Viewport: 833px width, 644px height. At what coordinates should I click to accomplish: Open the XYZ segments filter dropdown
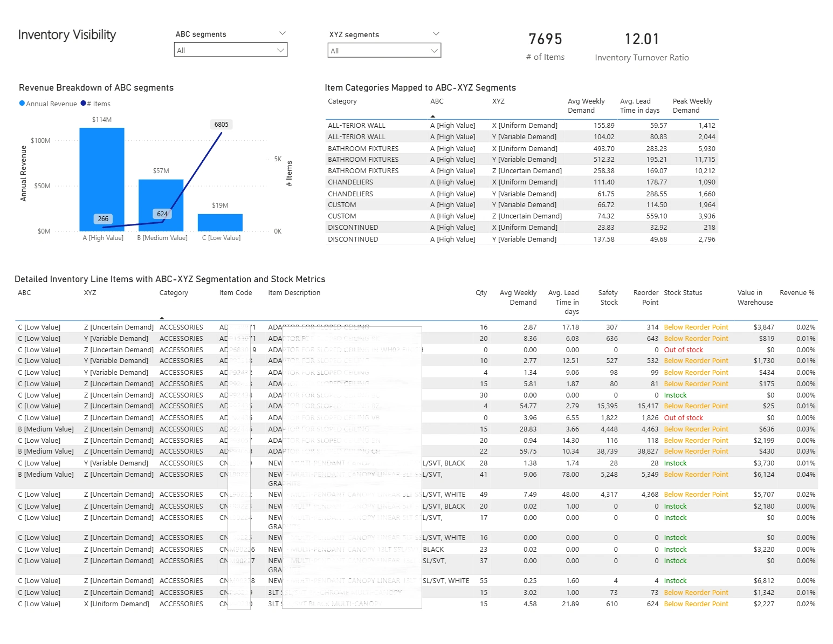383,50
